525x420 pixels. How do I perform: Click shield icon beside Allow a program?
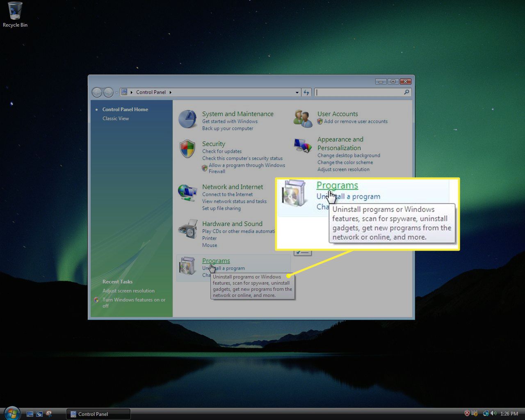coord(205,168)
